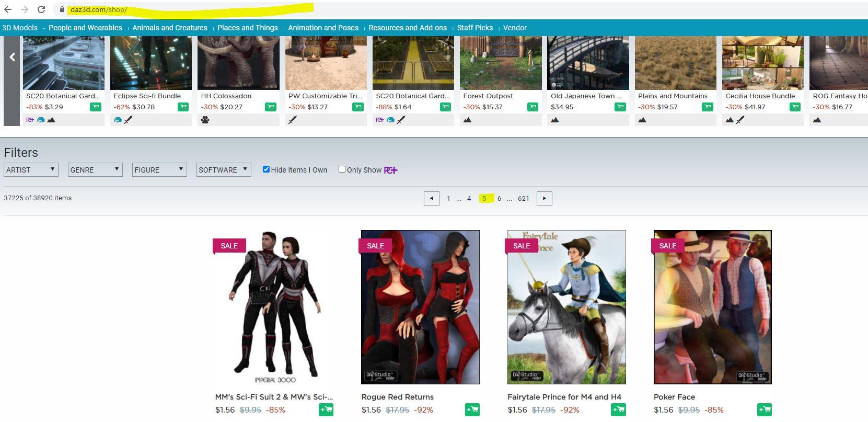Open the FIGURE filter dropdown

coord(159,170)
